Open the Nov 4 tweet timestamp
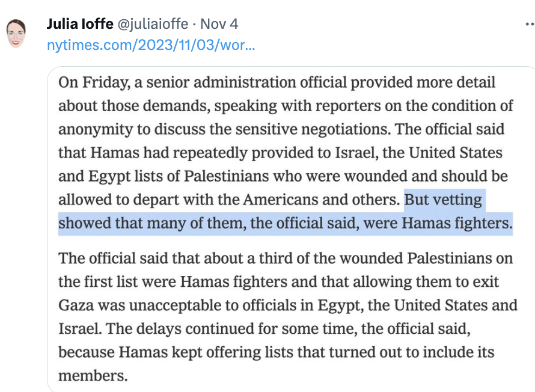535x392 pixels. (219, 24)
